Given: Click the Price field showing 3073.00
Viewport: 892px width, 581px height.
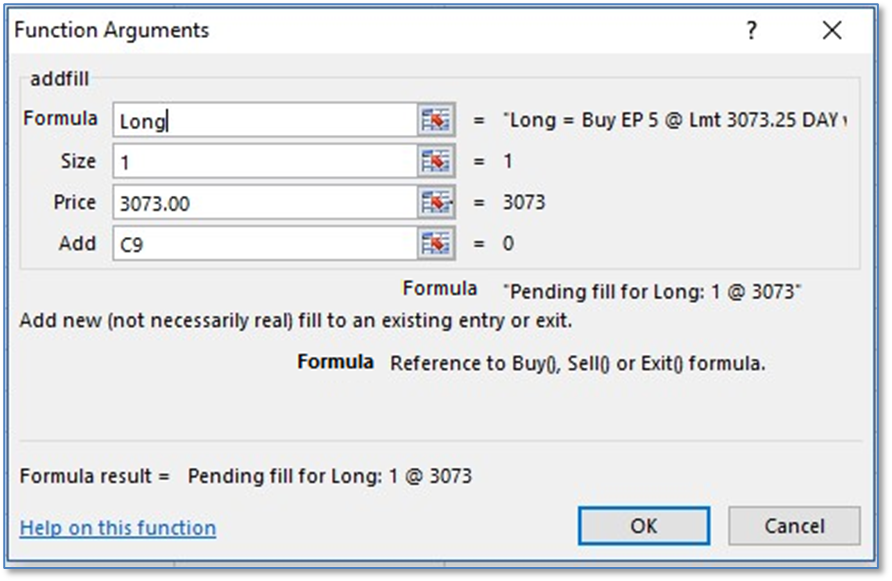Looking at the screenshot, I should pos(264,203).
